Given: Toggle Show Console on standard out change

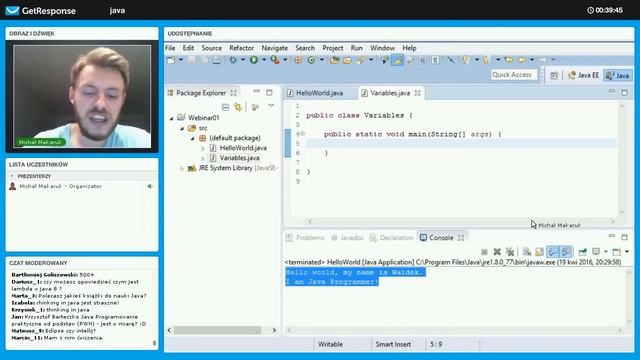Looking at the screenshot, I should [553, 252].
